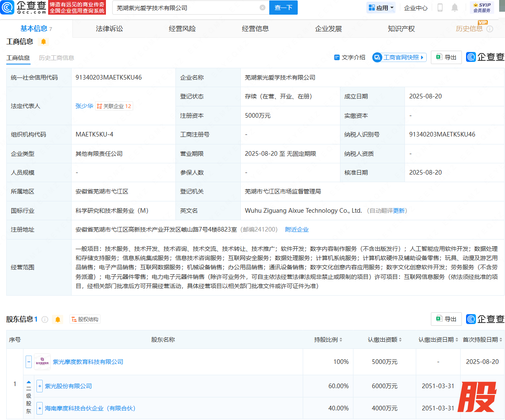This screenshot has width=505, height=420.
Task: Sort shareholders by 认缴出资额
Action: [384, 340]
